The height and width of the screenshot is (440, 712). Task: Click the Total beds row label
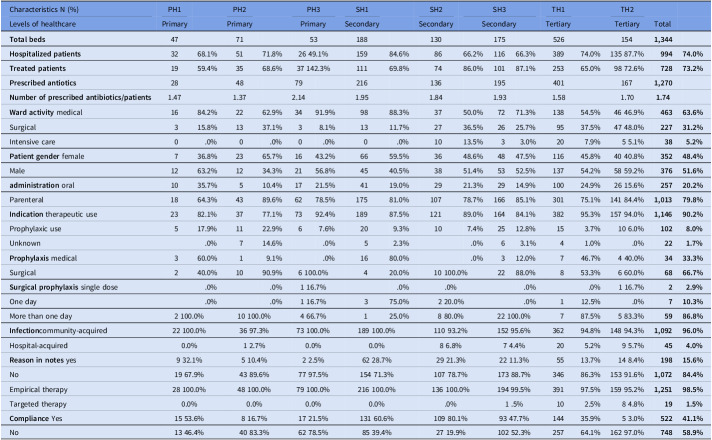[27, 40]
